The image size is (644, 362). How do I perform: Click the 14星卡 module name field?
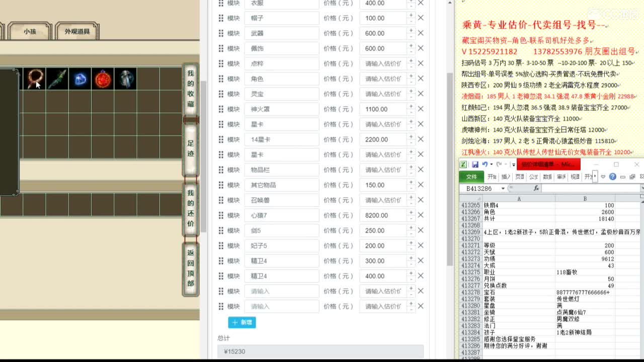(x=282, y=139)
